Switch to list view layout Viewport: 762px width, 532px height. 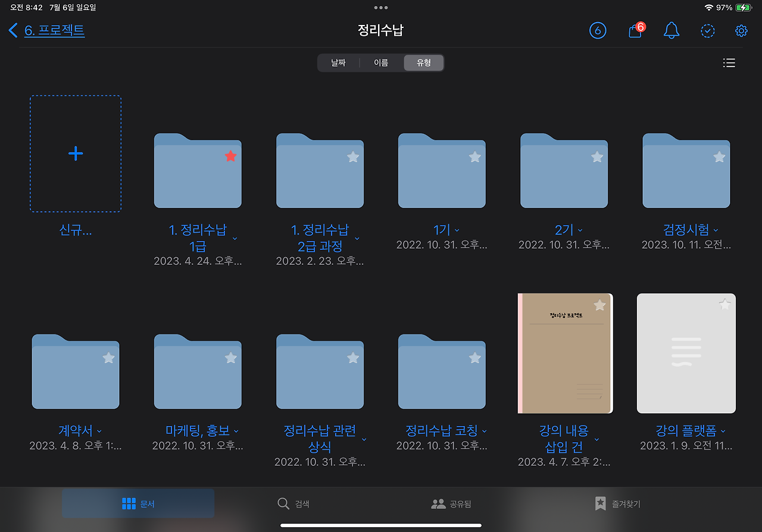click(729, 62)
